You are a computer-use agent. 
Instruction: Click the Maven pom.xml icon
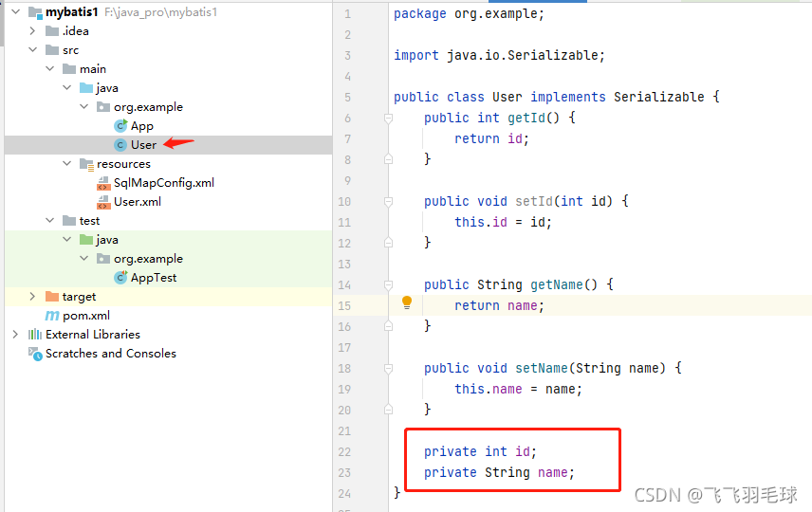(52, 316)
